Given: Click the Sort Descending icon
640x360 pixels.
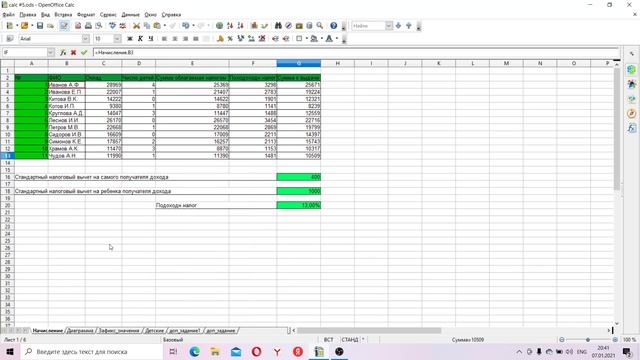Looking at the screenshot, I should [x=240, y=26].
